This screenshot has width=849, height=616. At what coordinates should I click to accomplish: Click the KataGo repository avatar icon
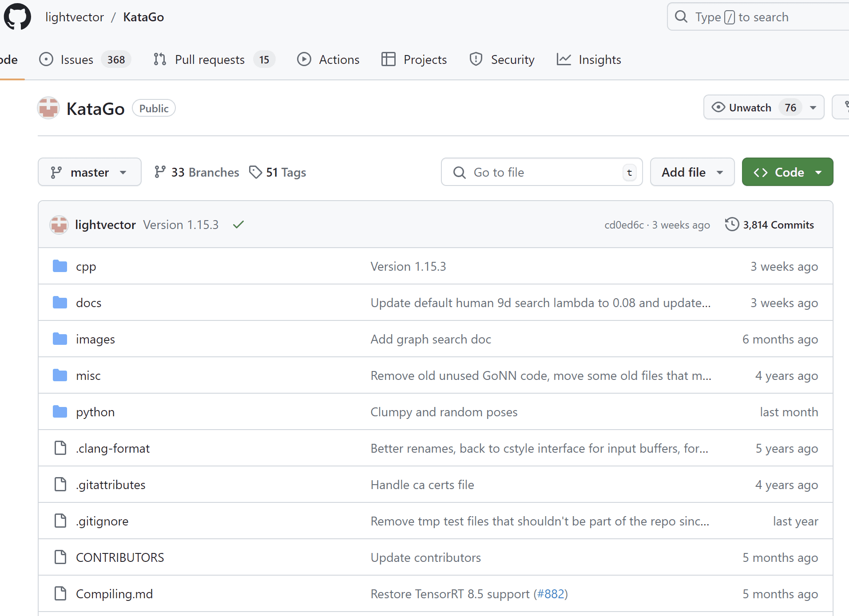(48, 108)
